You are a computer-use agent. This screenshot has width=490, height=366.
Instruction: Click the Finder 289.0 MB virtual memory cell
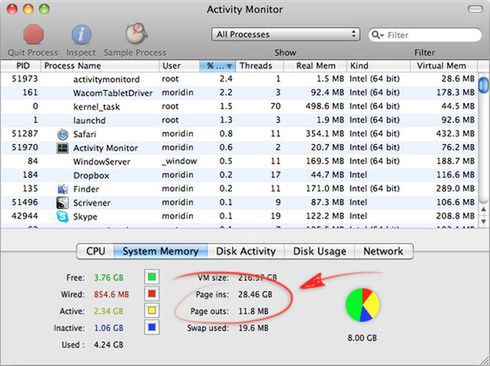pos(455,189)
